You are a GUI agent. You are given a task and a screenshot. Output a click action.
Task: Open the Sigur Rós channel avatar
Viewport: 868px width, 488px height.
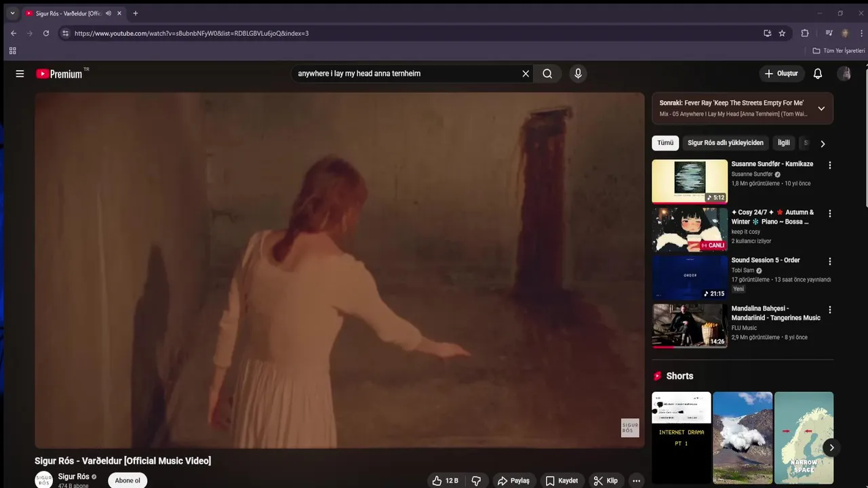44,480
